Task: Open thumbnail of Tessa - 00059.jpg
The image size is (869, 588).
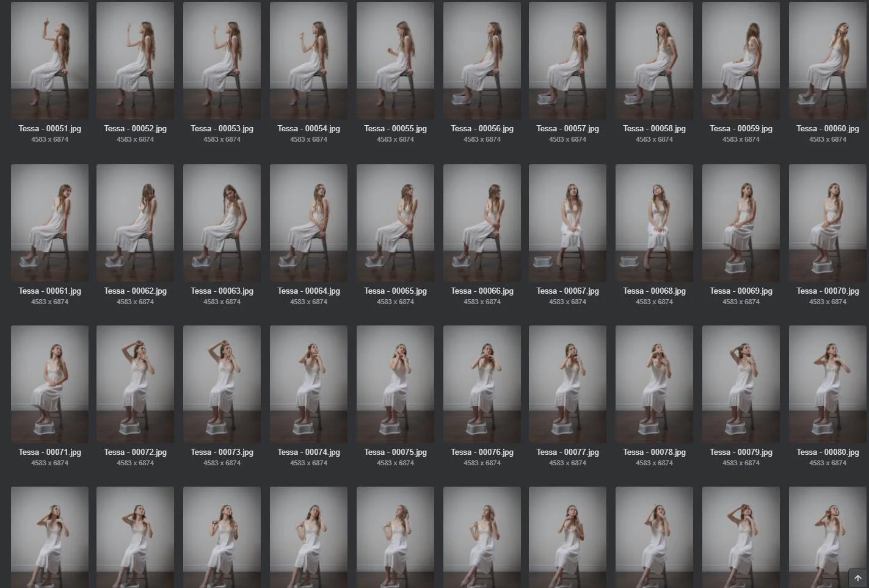Action: (741, 60)
